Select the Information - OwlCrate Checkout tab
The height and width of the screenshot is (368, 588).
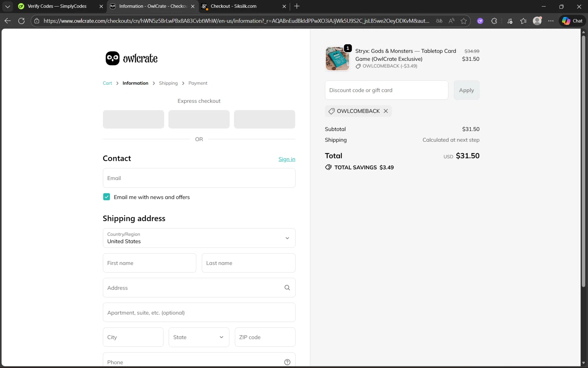pos(153,6)
